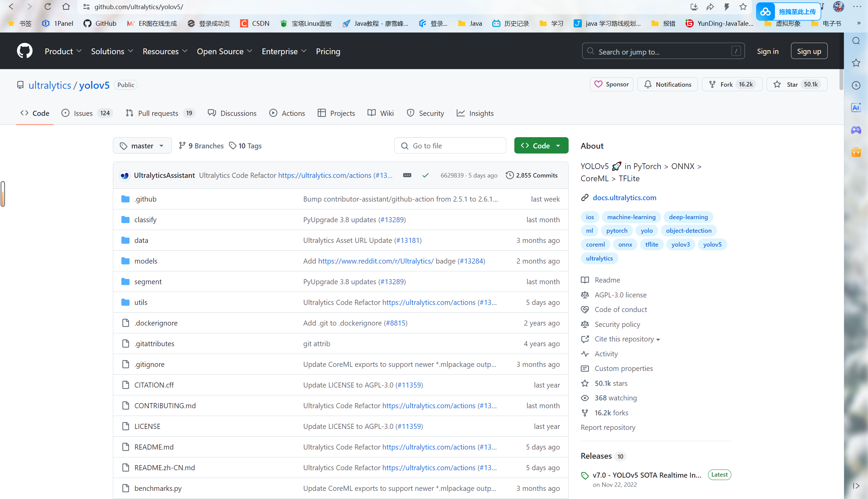Expand the Product navigation menu
This screenshot has width=868, height=499.
point(63,51)
